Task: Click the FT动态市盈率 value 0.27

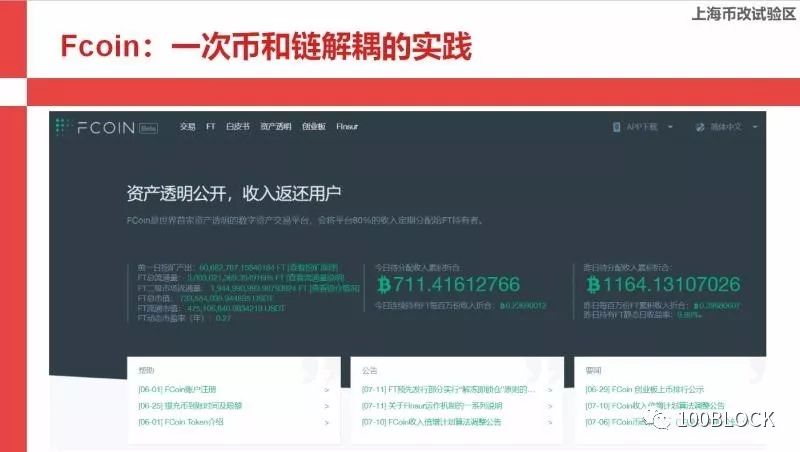Action: 223,318
